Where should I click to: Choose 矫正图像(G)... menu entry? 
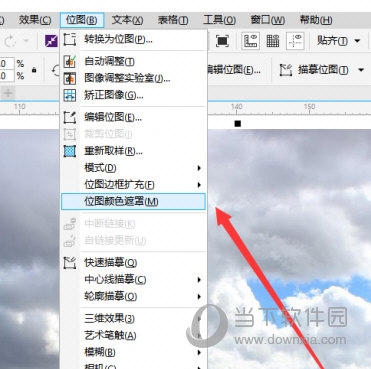pos(134,95)
